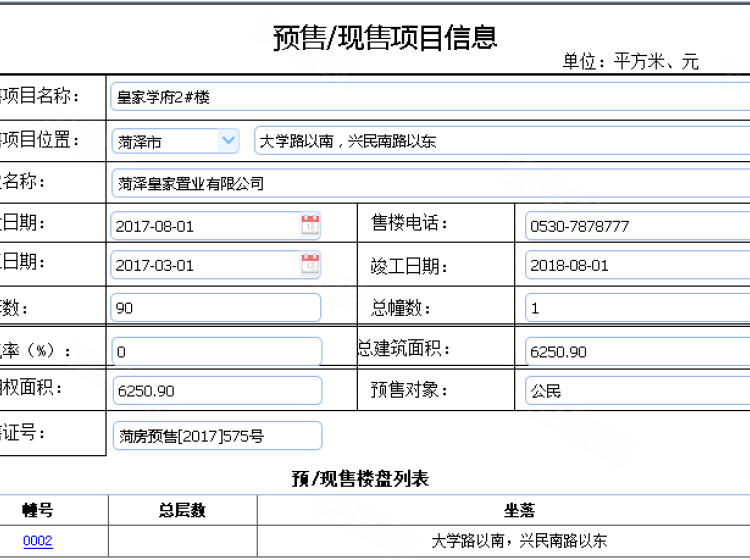Click the 坐落 column header
The height and width of the screenshot is (560, 750).
click(518, 511)
